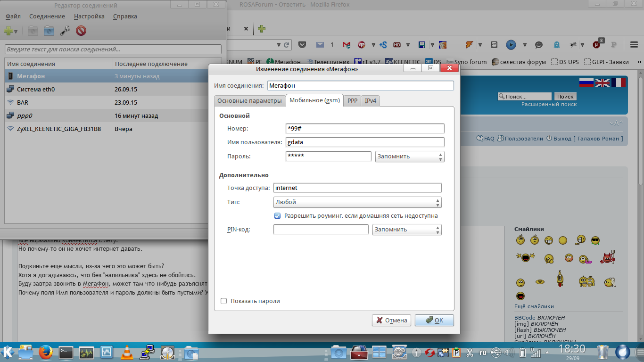Click the connection search text field
This screenshot has height=362, width=644.
tap(113, 49)
